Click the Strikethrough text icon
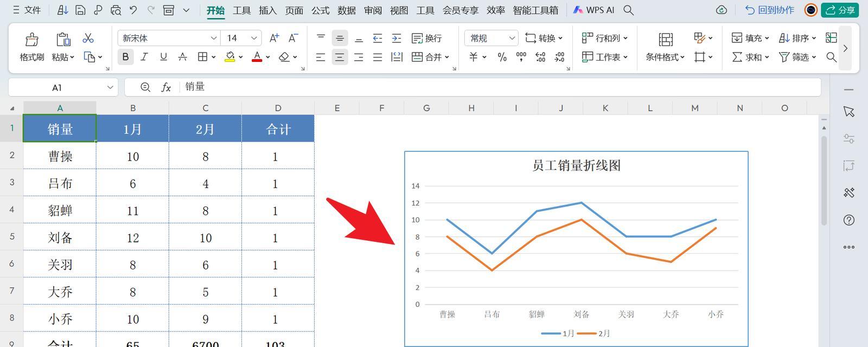This screenshot has height=347, width=868. [x=183, y=56]
